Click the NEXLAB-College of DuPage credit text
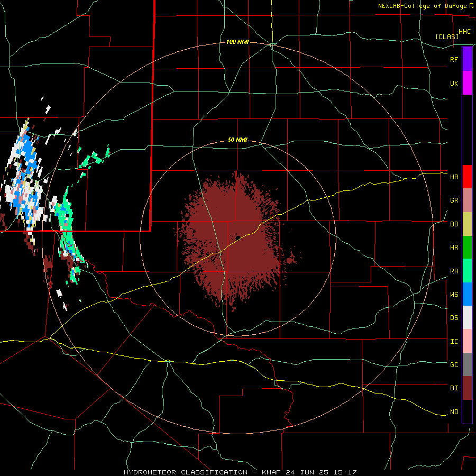The image size is (476, 476). (x=422, y=6)
